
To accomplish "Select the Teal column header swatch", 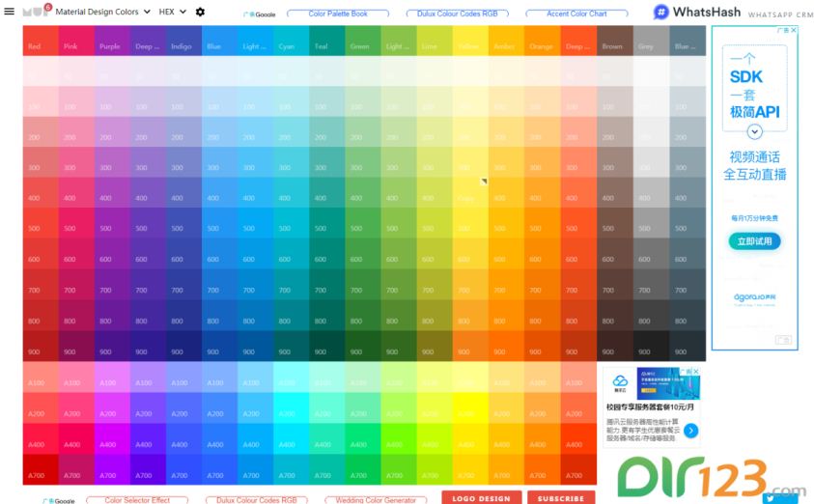I will point(327,41).
